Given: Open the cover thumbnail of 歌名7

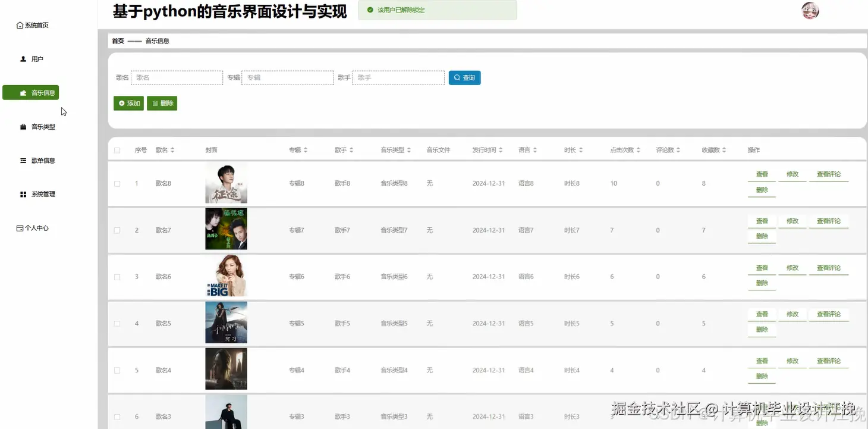Looking at the screenshot, I should click(x=226, y=229).
